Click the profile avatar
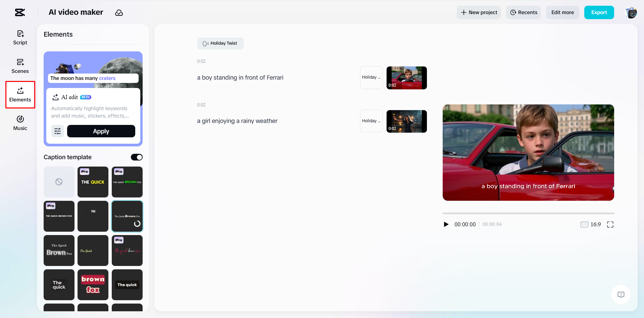The image size is (644, 318). pos(632,12)
